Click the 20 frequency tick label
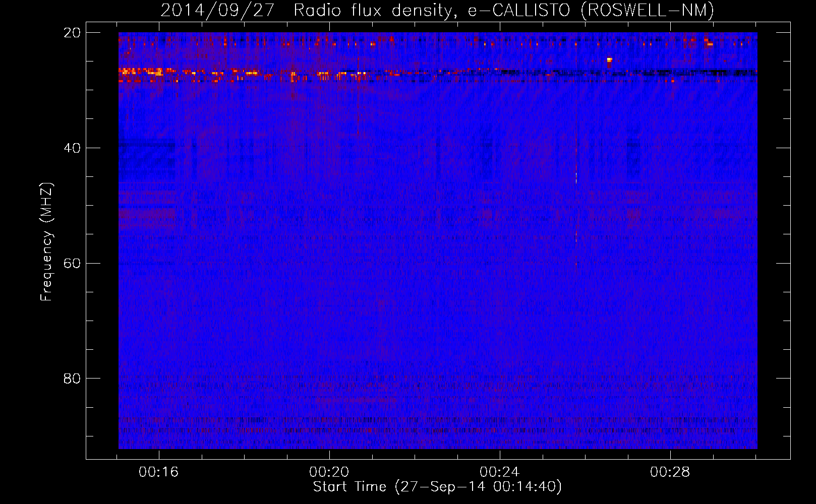Screen dimensions: 816x504 pos(72,33)
